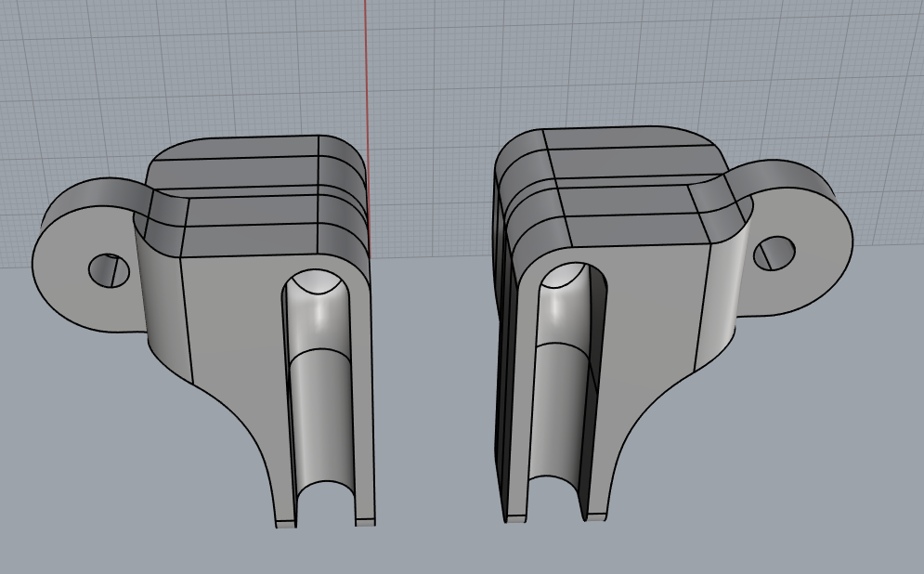Image resolution: width=924 pixels, height=574 pixels.
Task: Click the right bracket's circular mounting hole
Action: (x=774, y=253)
